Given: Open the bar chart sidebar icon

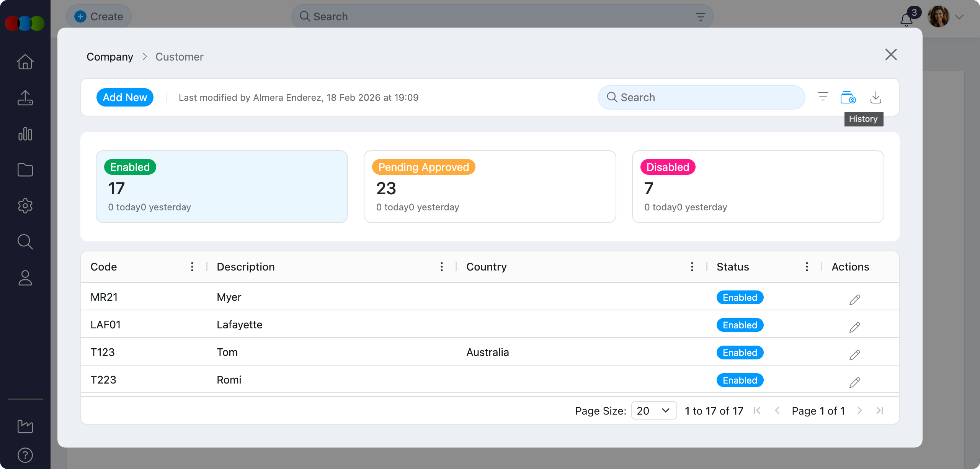Looking at the screenshot, I should click(25, 134).
